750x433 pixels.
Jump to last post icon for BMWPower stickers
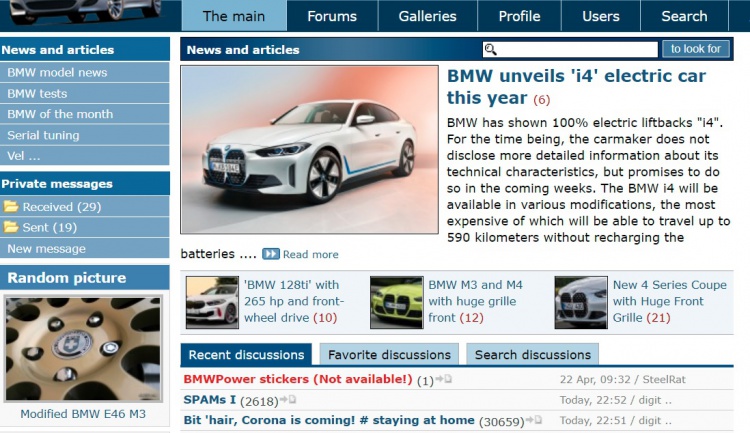444,379
